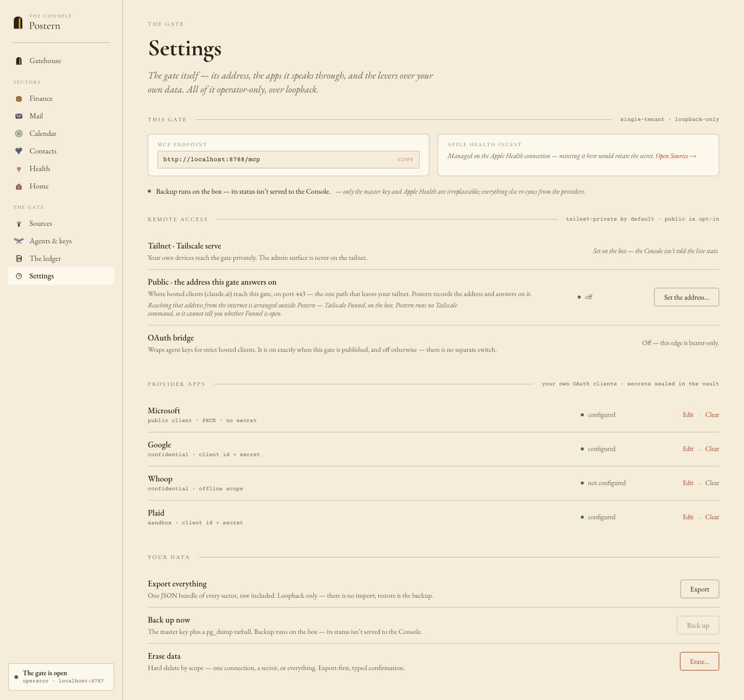Click the Erase button
Viewport: 744px width, 700px height.
(700, 661)
